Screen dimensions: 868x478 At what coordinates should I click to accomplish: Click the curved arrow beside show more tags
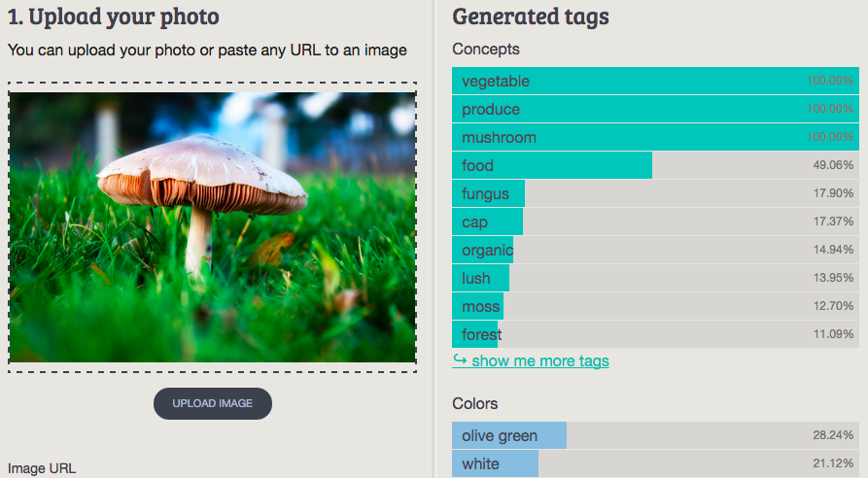coord(460,360)
